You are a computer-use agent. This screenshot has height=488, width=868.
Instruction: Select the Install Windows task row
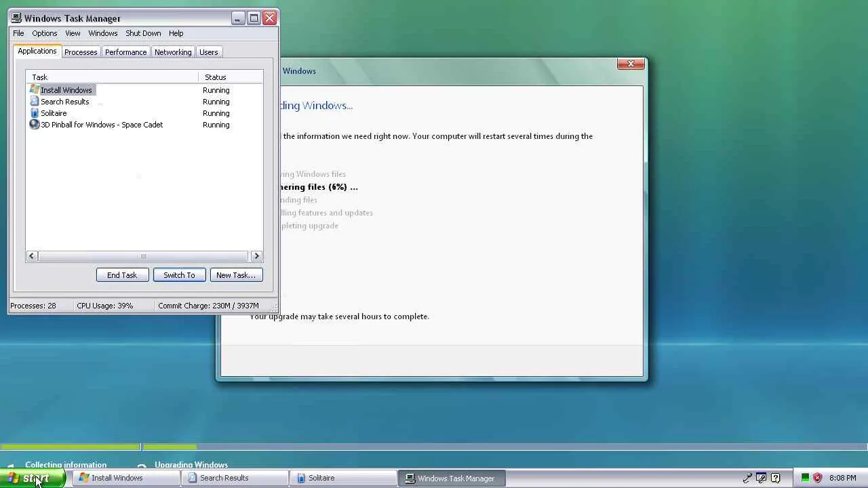(x=144, y=90)
